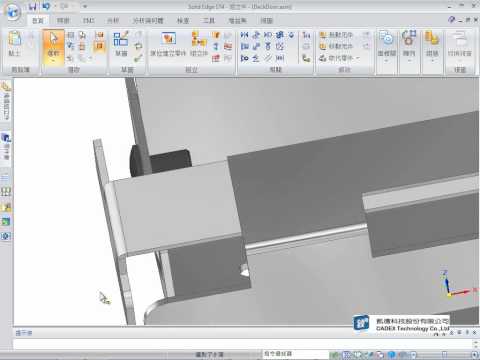Select the fourth icon in Relate top row

(280, 35)
